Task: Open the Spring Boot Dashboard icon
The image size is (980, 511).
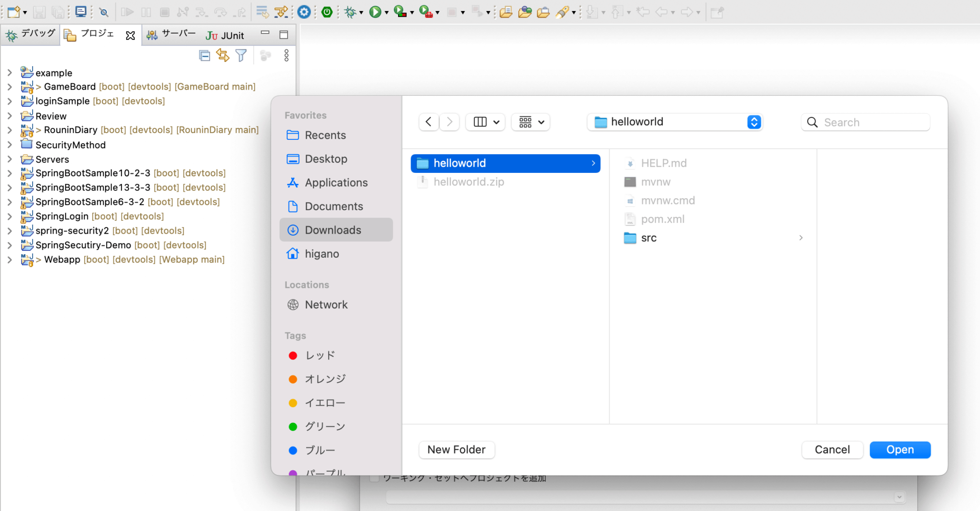Action: pos(327,12)
